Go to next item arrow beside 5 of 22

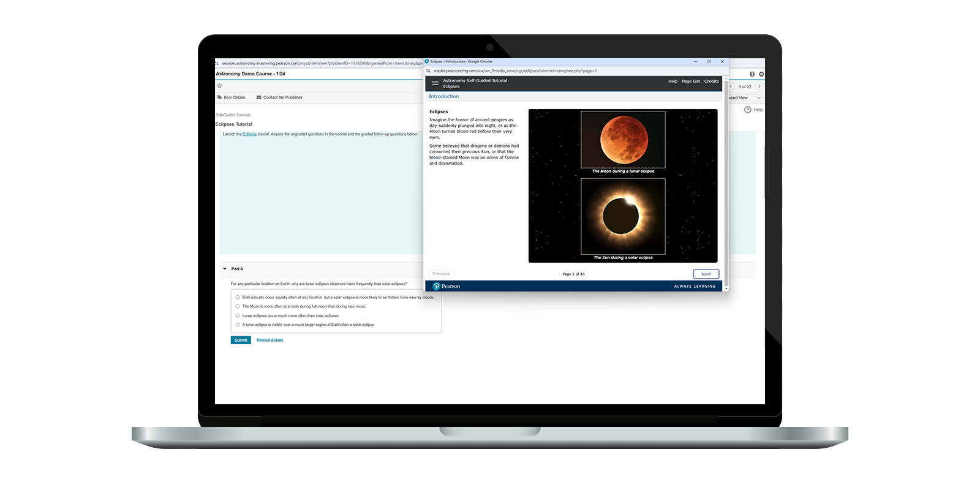(759, 86)
